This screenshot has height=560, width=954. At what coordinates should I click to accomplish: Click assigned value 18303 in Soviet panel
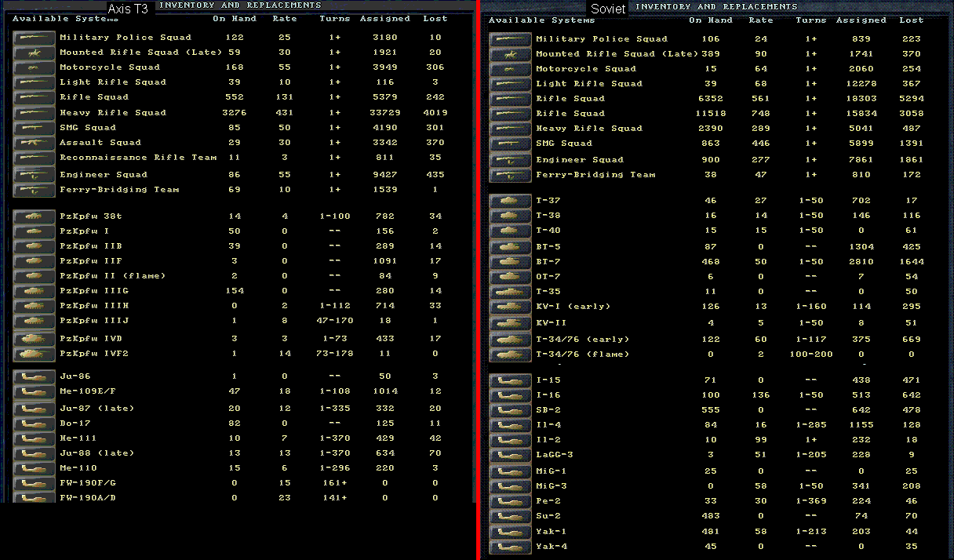861,99
